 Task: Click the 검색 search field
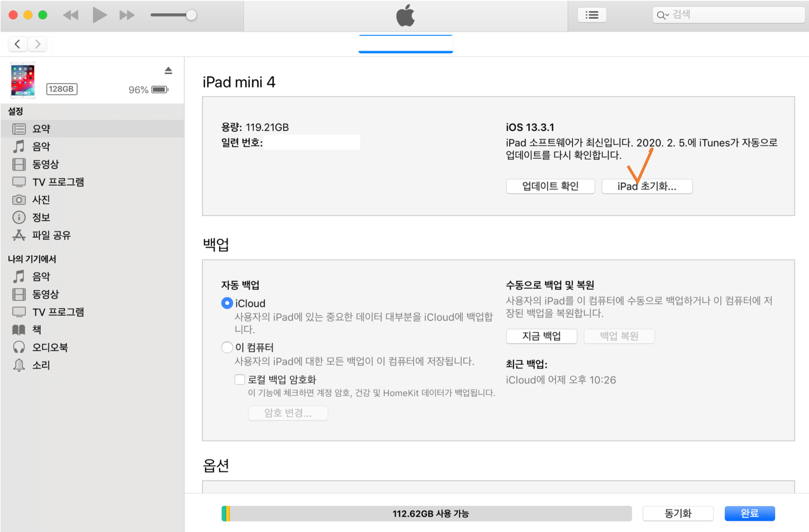729,15
